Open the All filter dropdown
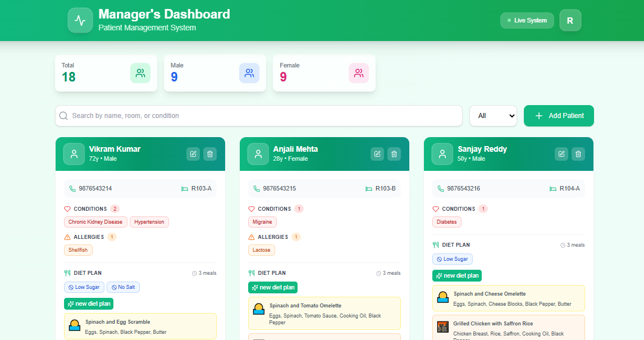This screenshot has height=340, width=644. [x=493, y=116]
